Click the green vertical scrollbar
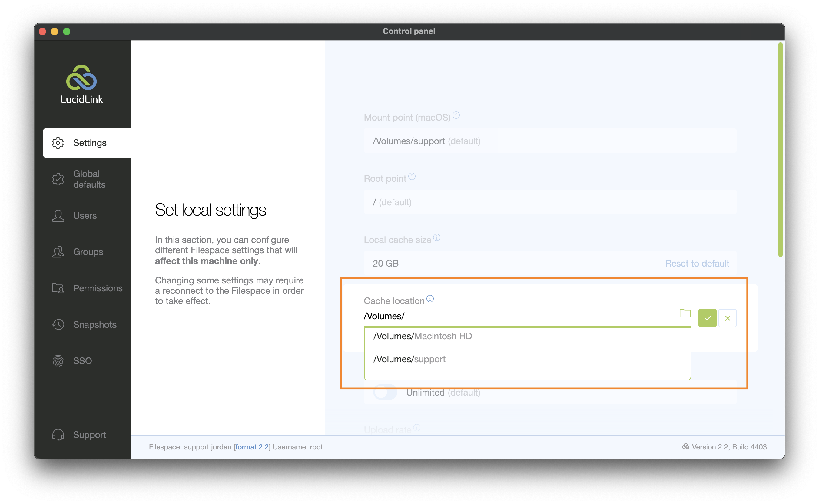Viewport: 819px width, 504px height. 780,150
